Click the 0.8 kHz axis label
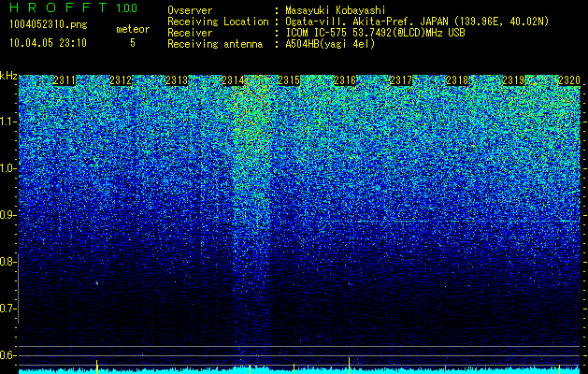 [x=7, y=262]
